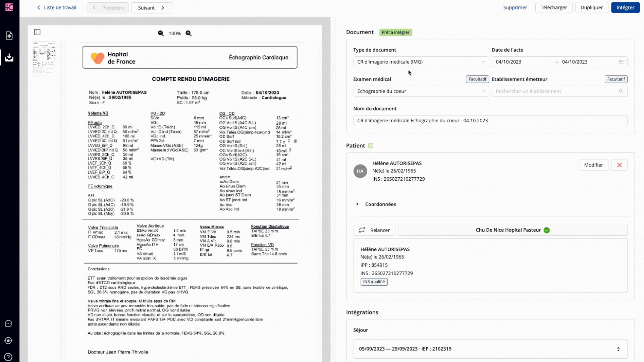
Task: Click the app logo in the sidebar
Action: pyautogui.click(x=9, y=7)
